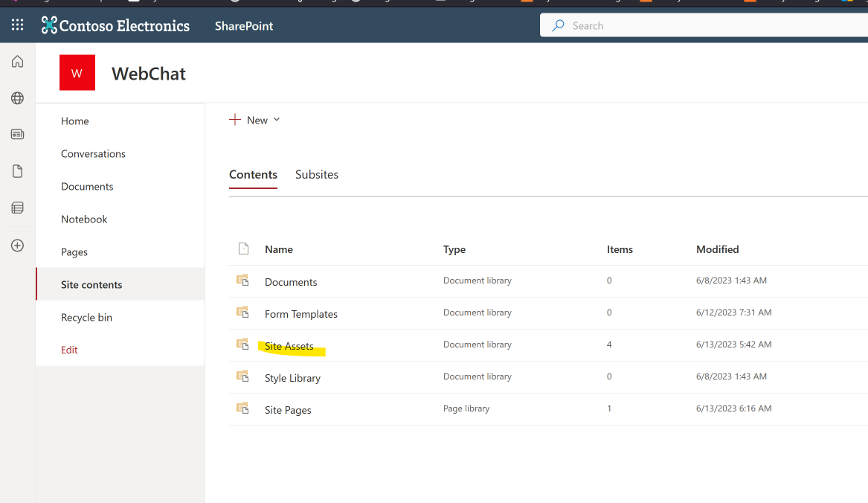Click the Form Templates library icon
Image resolution: width=868 pixels, height=503 pixels.
[242, 313]
